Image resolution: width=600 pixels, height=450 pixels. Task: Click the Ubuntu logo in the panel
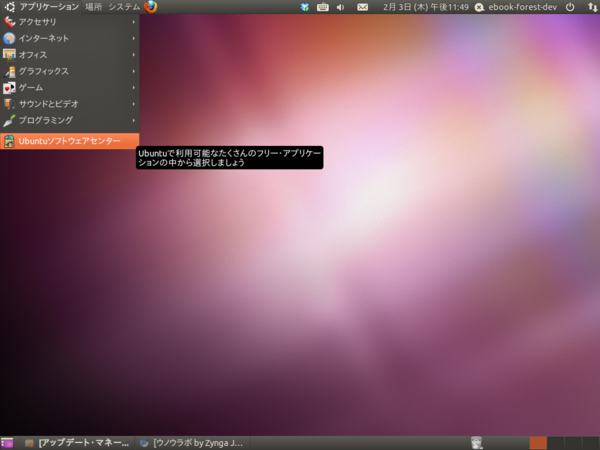(9, 7)
